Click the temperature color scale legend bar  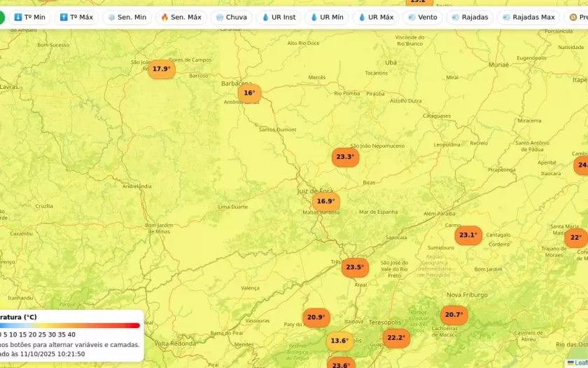tap(70, 325)
